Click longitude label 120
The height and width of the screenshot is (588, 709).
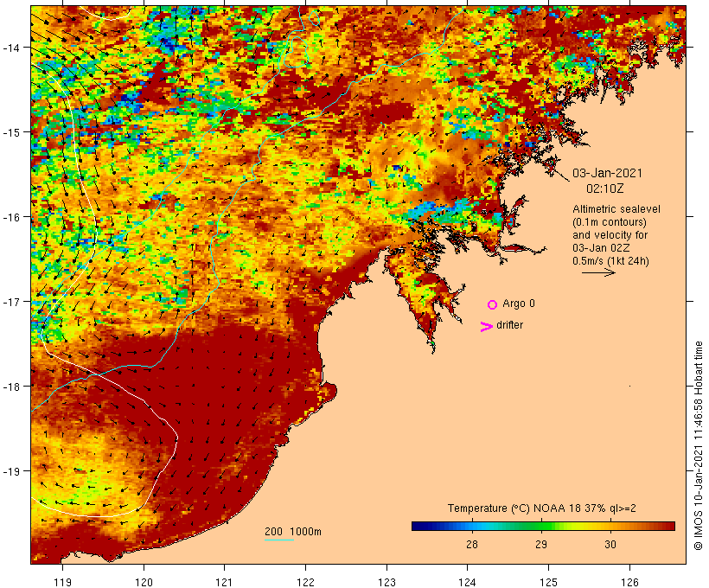[x=144, y=582]
